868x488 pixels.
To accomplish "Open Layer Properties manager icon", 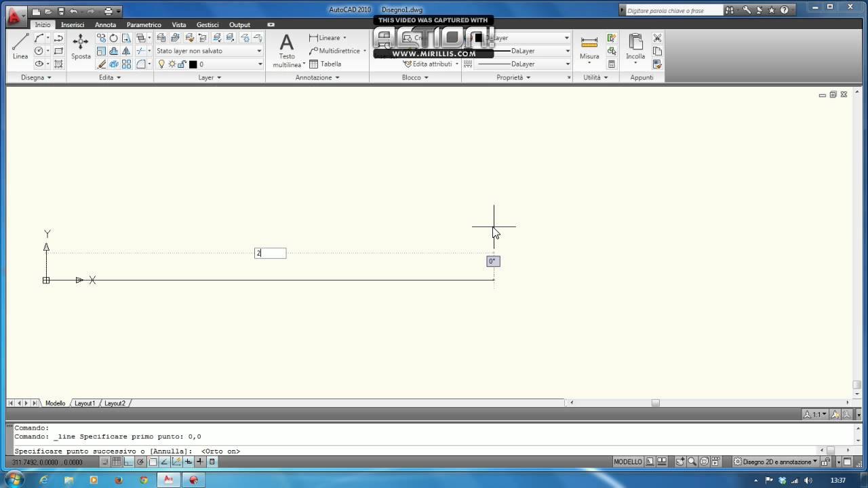I will coord(161,38).
